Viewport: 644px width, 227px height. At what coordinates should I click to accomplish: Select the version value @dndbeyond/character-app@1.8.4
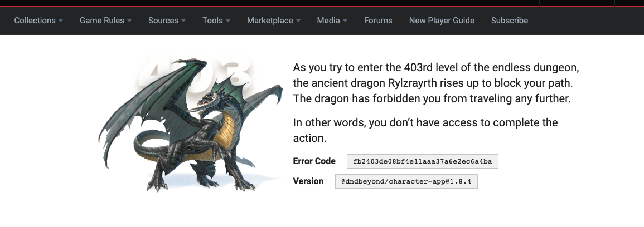pyautogui.click(x=406, y=181)
